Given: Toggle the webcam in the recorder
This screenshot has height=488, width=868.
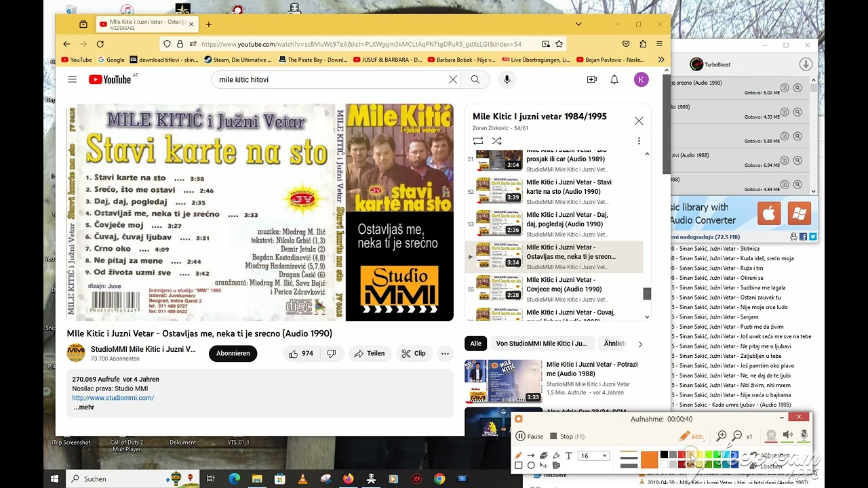Looking at the screenshot, I should (771, 435).
